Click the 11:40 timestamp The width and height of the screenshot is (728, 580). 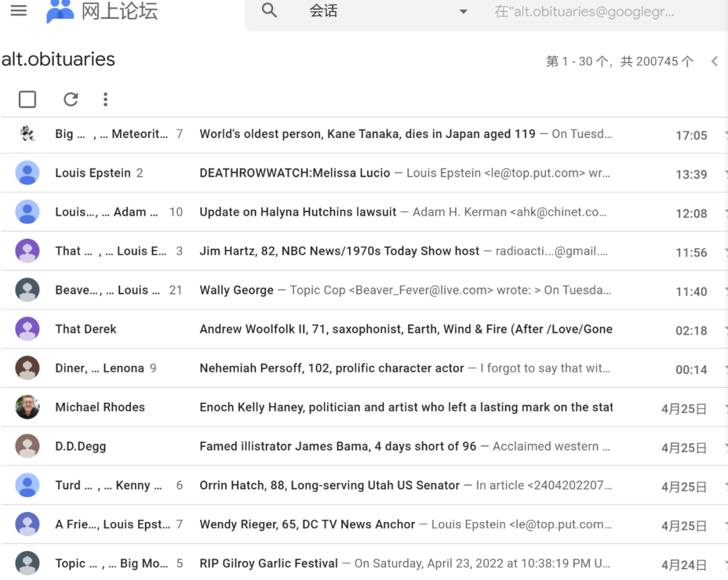click(692, 292)
